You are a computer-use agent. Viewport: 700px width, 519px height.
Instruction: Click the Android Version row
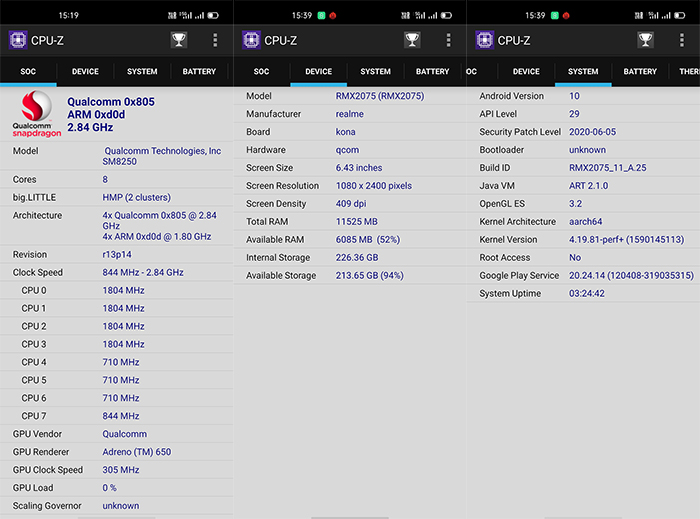click(583, 96)
